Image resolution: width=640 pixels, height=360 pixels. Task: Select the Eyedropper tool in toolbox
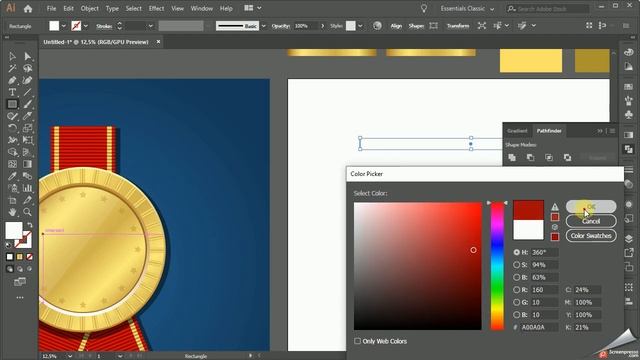(x=12, y=176)
